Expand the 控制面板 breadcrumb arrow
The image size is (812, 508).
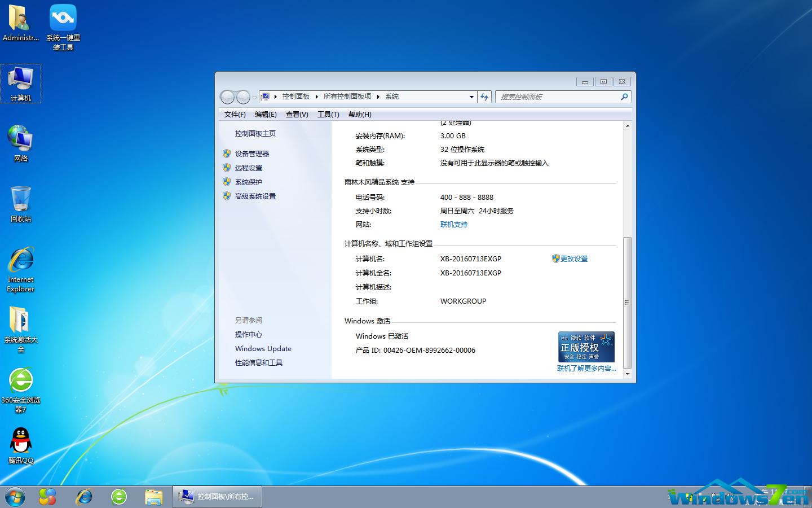[316, 97]
